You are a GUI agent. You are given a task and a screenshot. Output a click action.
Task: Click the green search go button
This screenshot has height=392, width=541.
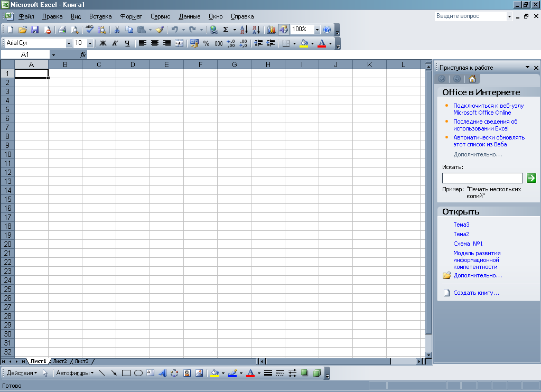[531, 178]
